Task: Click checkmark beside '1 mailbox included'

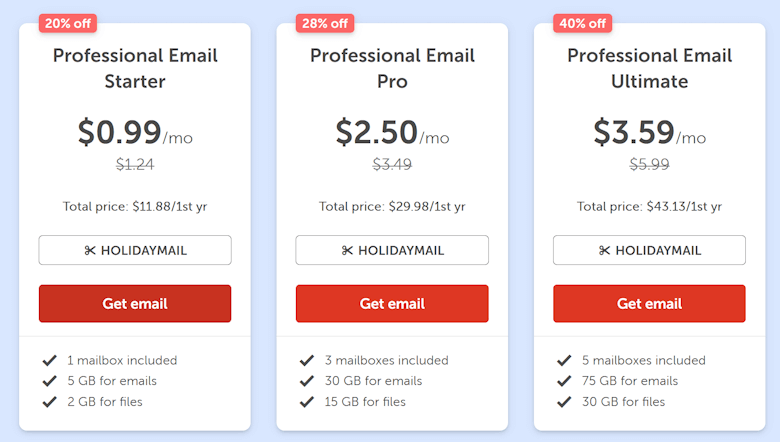Action: tap(49, 360)
